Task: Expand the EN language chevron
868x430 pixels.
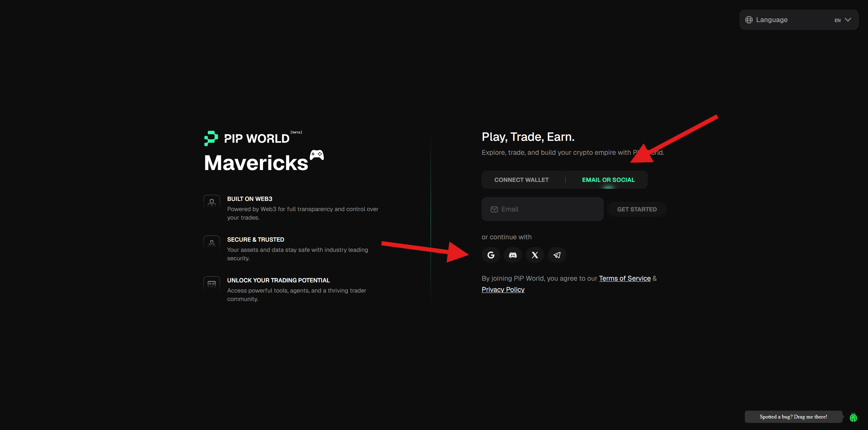Action: [848, 20]
